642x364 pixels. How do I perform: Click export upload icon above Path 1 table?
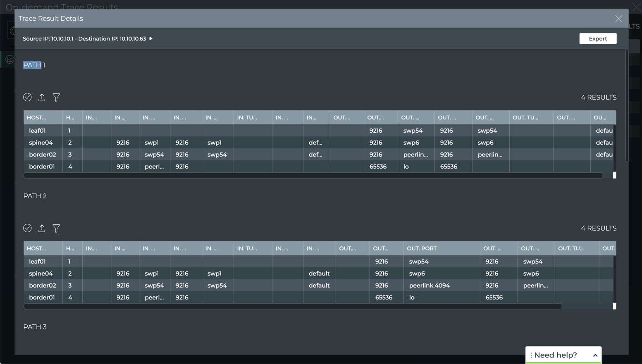click(42, 97)
